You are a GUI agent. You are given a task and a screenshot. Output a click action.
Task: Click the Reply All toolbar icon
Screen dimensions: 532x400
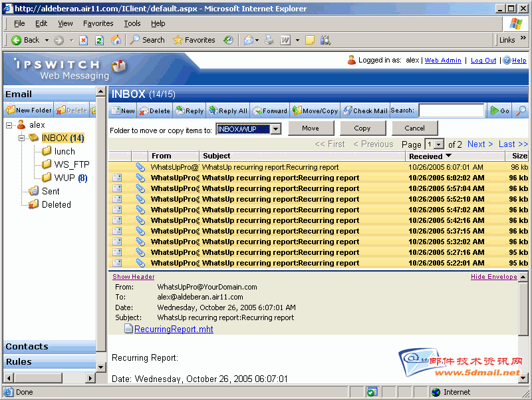pyautogui.click(x=213, y=111)
